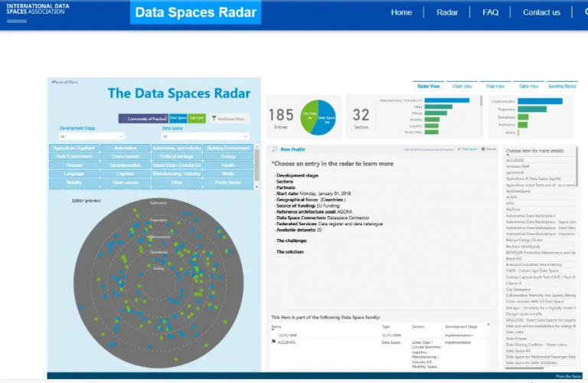Click the sector grid vertical scrollbar

257,165
